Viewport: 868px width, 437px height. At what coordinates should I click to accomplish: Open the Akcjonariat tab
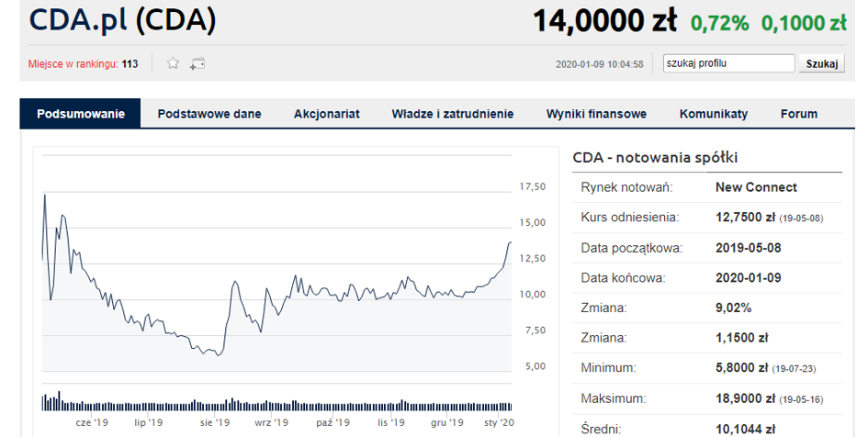326,114
